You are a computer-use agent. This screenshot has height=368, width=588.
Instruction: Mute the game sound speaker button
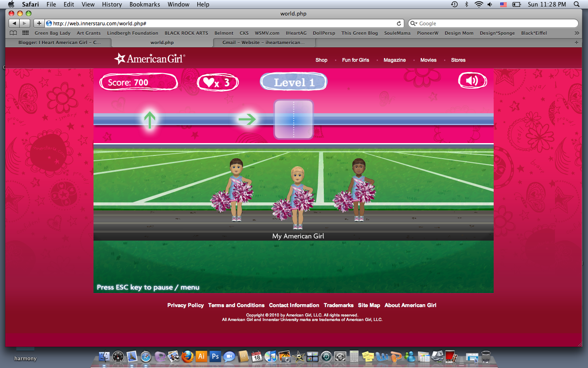click(x=472, y=81)
